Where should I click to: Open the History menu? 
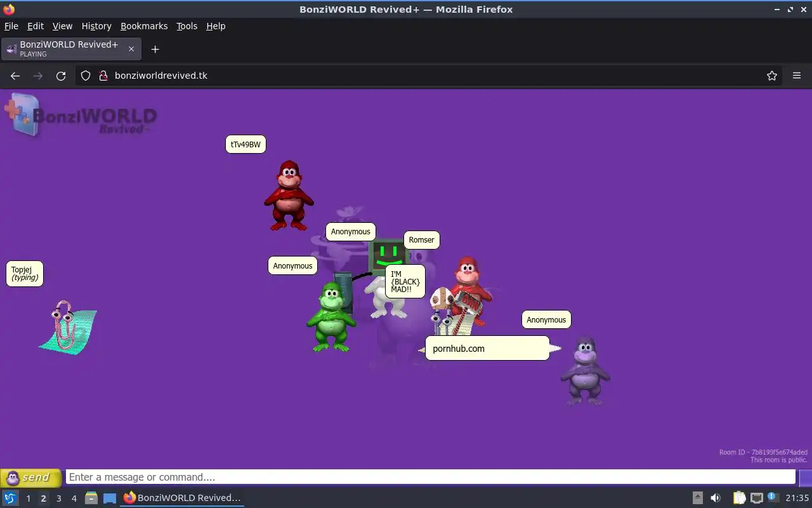coord(96,26)
